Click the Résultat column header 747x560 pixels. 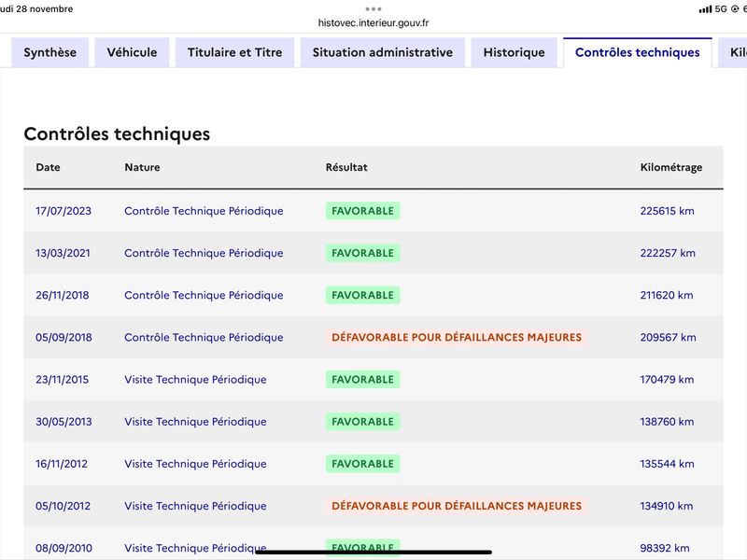346,167
